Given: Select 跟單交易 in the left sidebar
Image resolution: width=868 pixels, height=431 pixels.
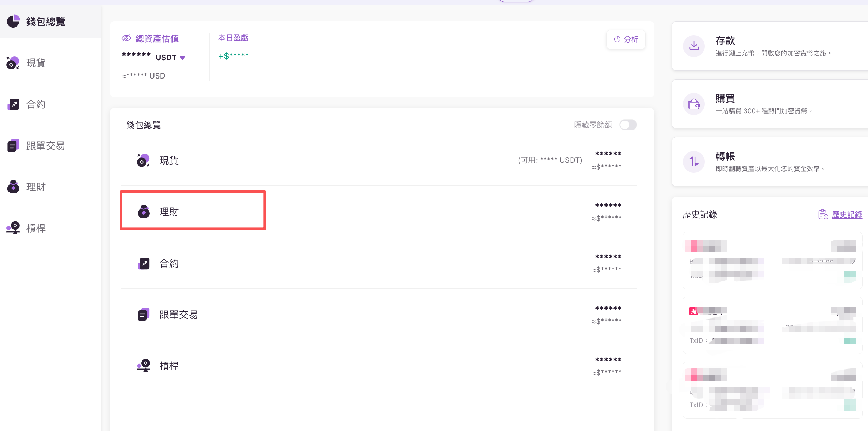Looking at the screenshot, I should (x=45, y=146).
